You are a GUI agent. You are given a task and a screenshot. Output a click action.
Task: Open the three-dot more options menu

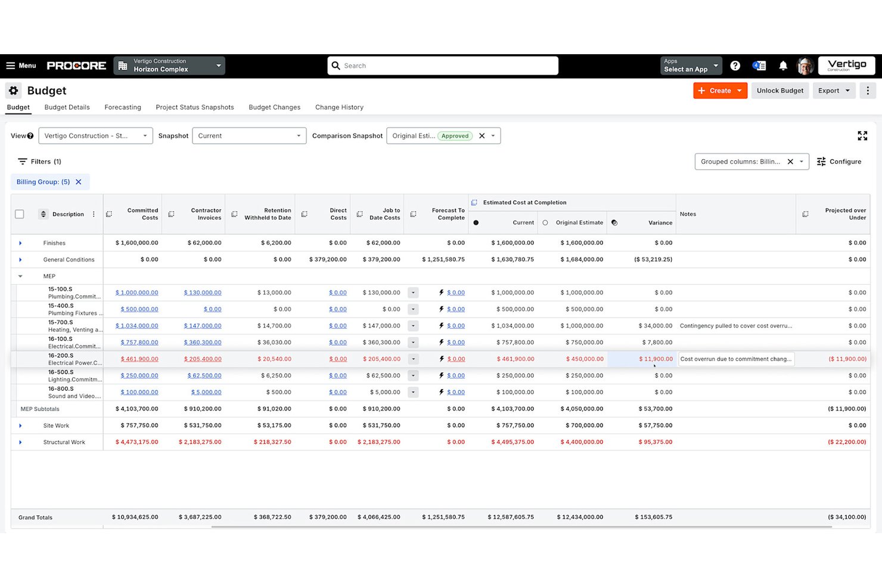pos(868,91)
